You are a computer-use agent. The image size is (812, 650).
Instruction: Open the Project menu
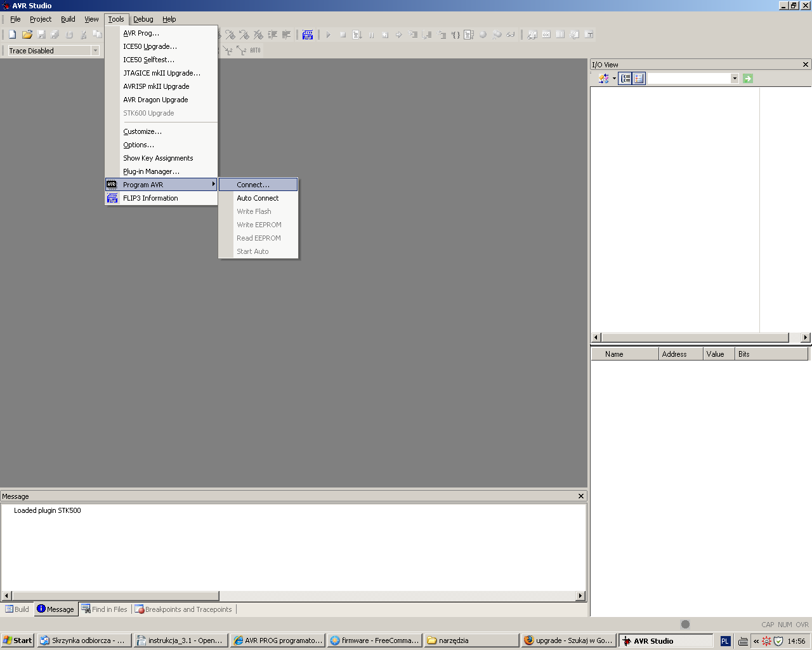tap(41, 19)
